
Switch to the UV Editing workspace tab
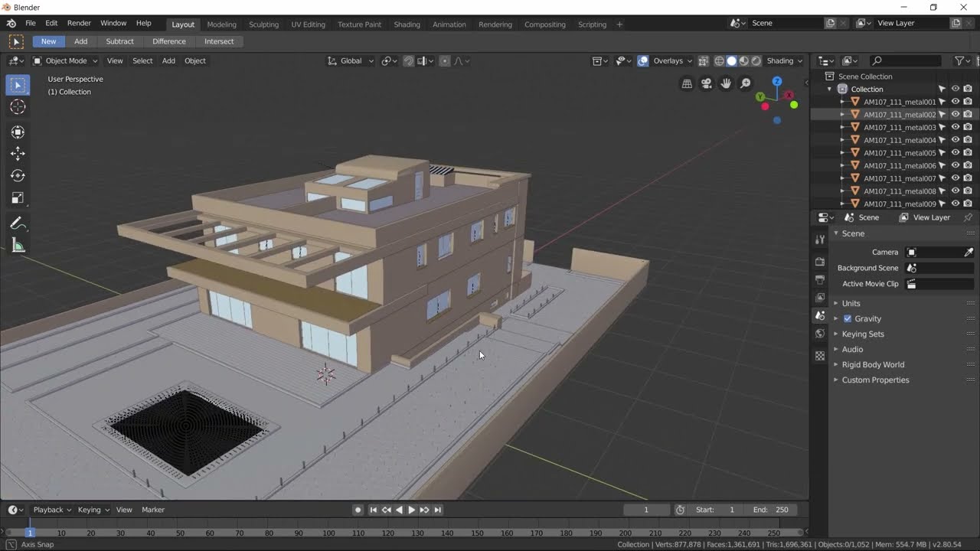(308, 24)
